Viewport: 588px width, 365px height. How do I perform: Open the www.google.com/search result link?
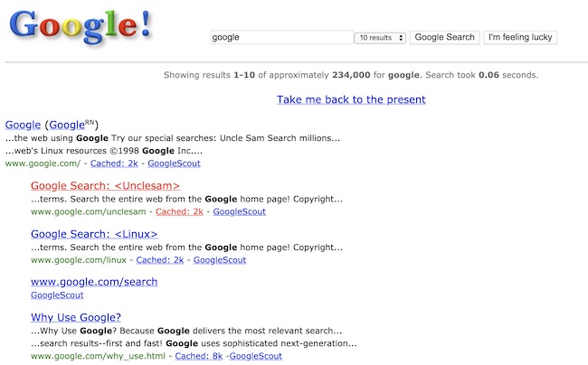pyautogui.click(x=94, y=282)
